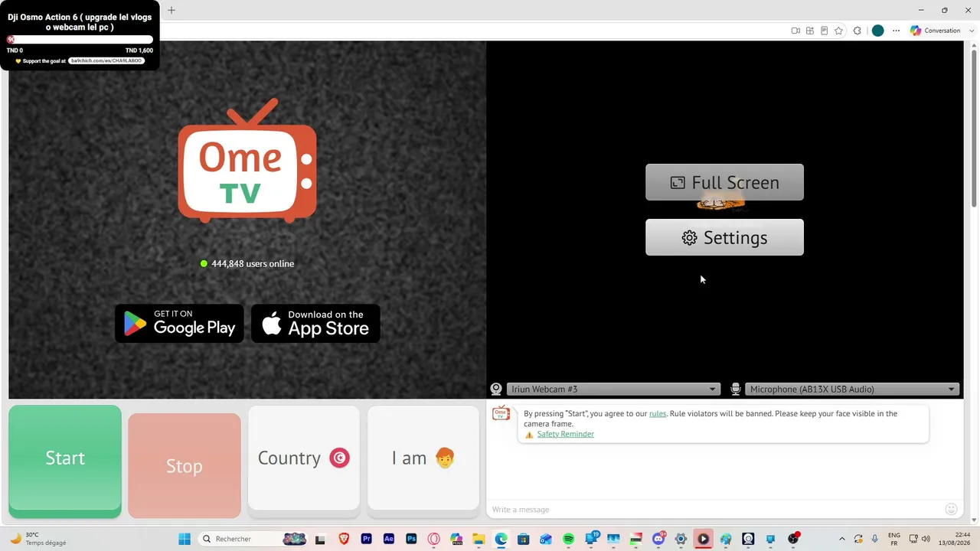980x551 pixels.
Task: Expand the Copilot Conversation chevron
Action: coord(972,31)
